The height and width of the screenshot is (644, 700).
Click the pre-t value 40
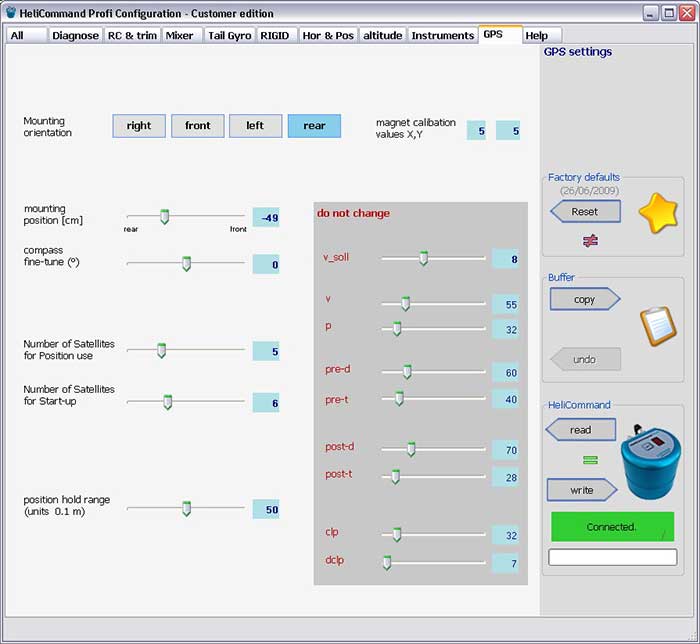505,399
